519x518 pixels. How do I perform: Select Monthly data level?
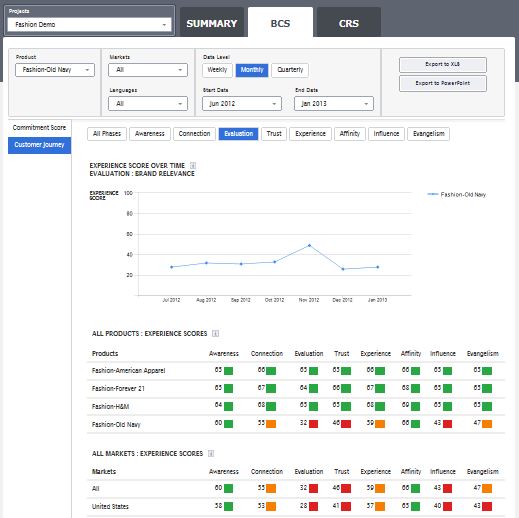(x=252, y=70)
